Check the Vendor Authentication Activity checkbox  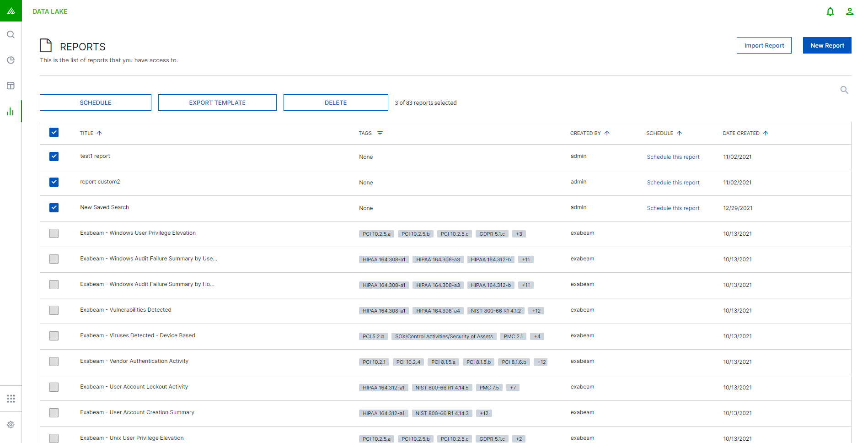point(54,362)
